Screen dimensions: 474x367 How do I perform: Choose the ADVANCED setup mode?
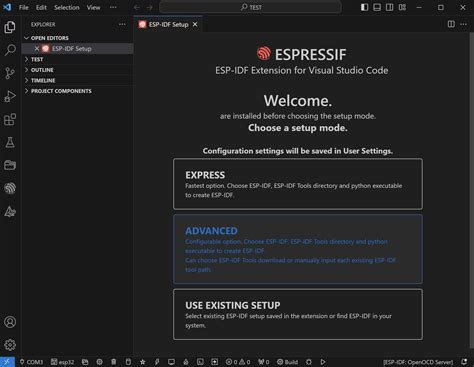pyautogui.click(x=298, y=249)
